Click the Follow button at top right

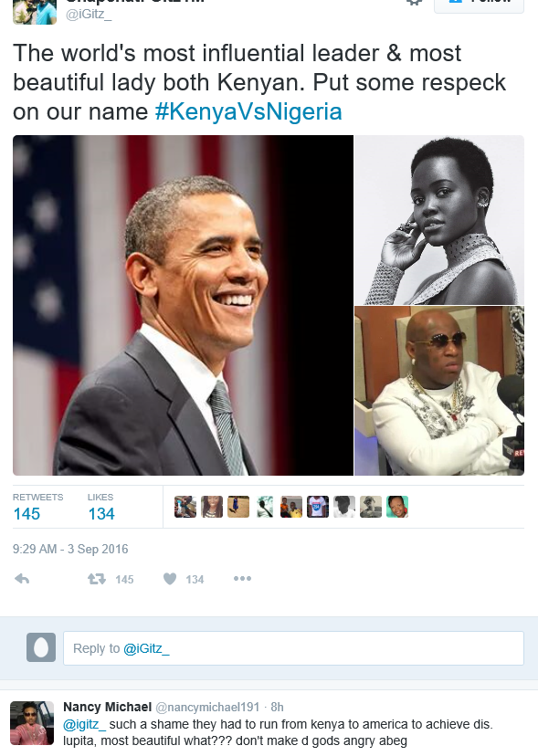(479, 4)
